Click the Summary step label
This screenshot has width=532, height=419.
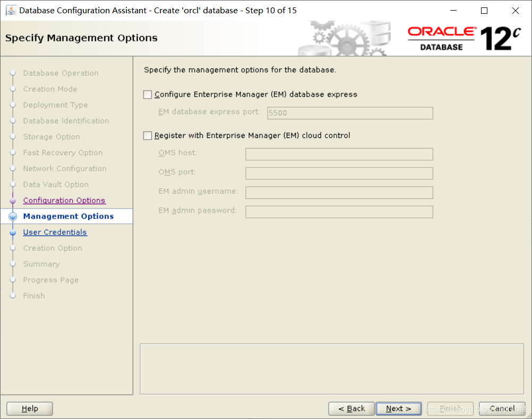41,264
